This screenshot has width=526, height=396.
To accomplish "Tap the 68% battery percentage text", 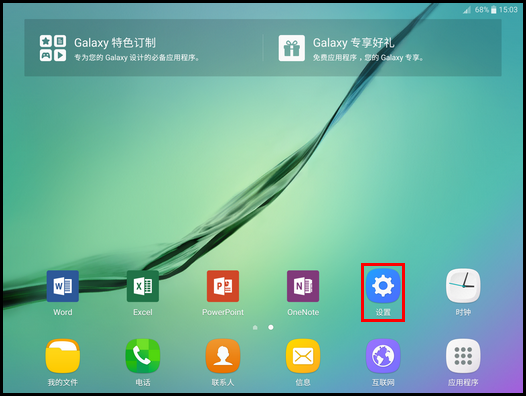I will [482, 10].
